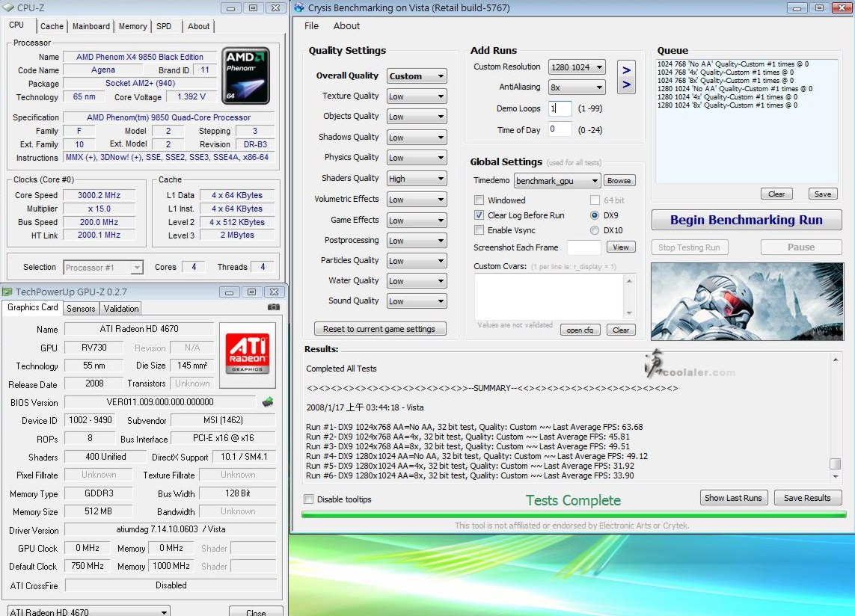Click the Demo Loops input field
Viewport: 855px width, 616px height.
coord(560,108)
